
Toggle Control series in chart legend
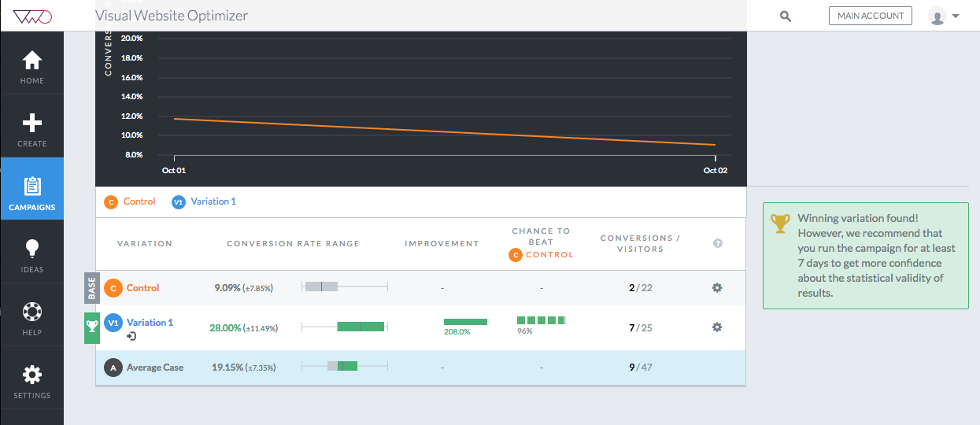click(x=130, y=201)
